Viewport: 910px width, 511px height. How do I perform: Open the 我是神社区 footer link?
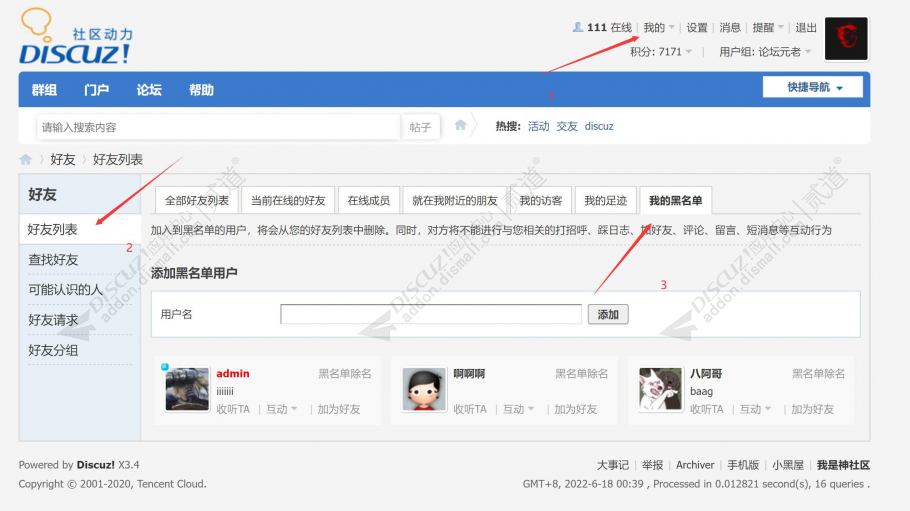pos(843,465)
